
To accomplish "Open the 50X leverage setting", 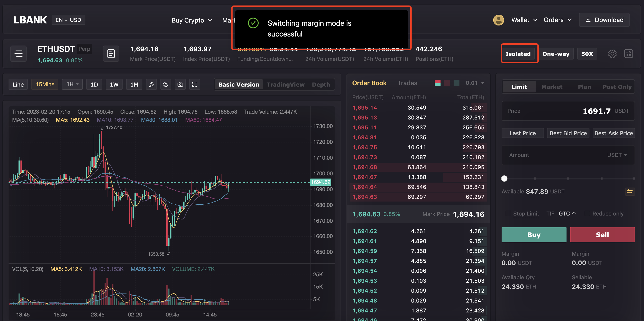I will click(587, 54).
